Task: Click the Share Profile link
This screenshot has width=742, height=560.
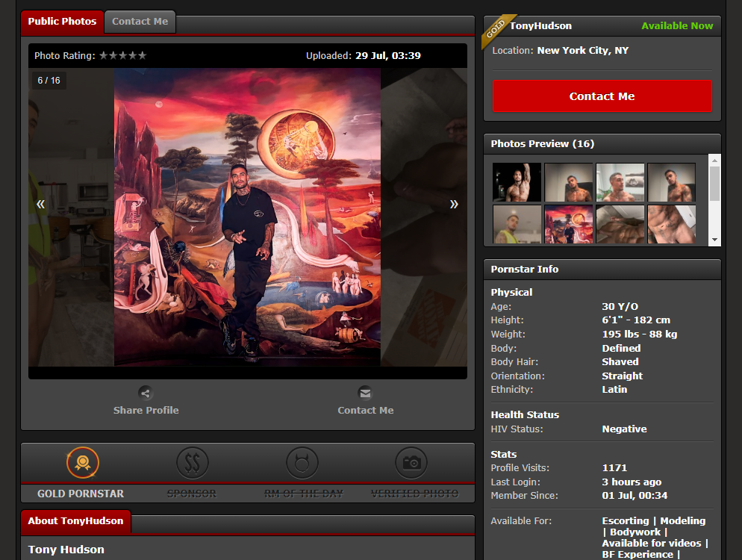Action: [x=146, y=411]
